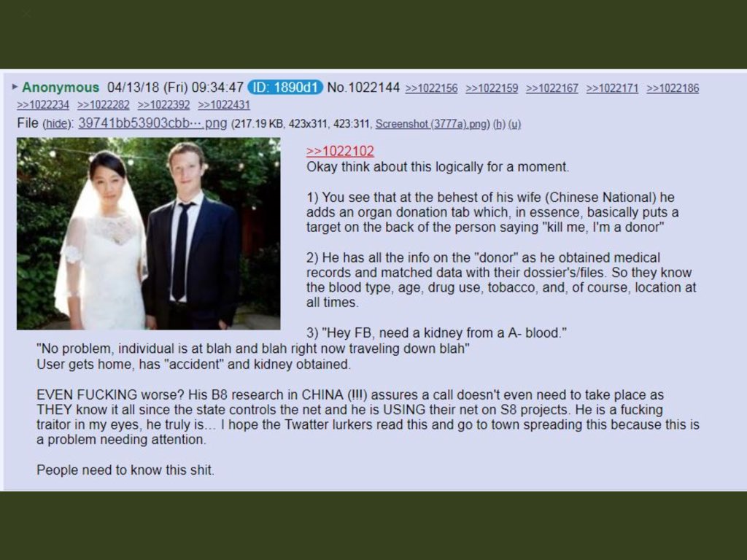The height and width of the screenshot is (560, 747).
Task: Open quoted post >>1022102
Action: point(340,152)
